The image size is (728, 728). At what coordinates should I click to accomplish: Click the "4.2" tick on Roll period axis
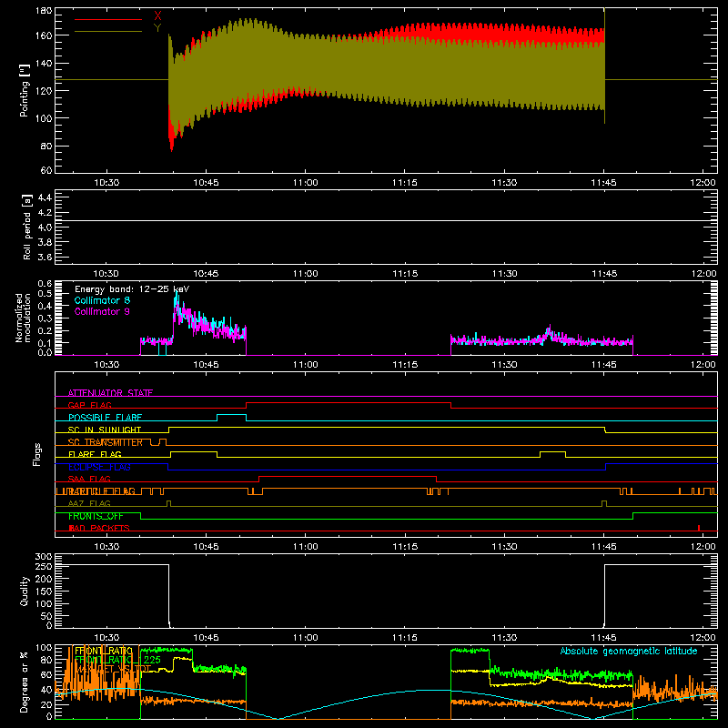pyautogui.click(x=45, y=213)
